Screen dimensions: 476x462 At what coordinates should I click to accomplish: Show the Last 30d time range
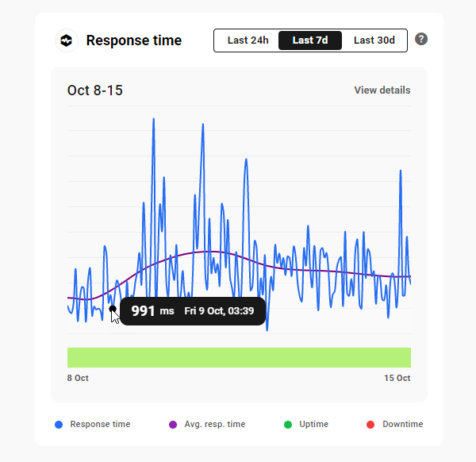[374, 40]
